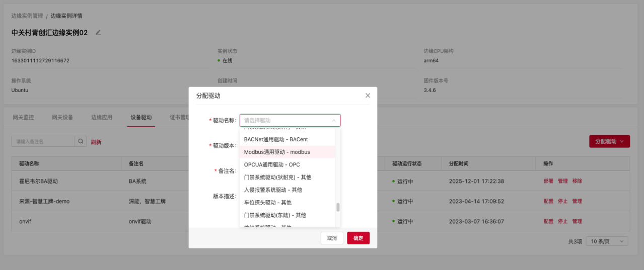Switch to the 网关设备 tab
This screenshot has width=644, height=270.
tap(62, 117)
